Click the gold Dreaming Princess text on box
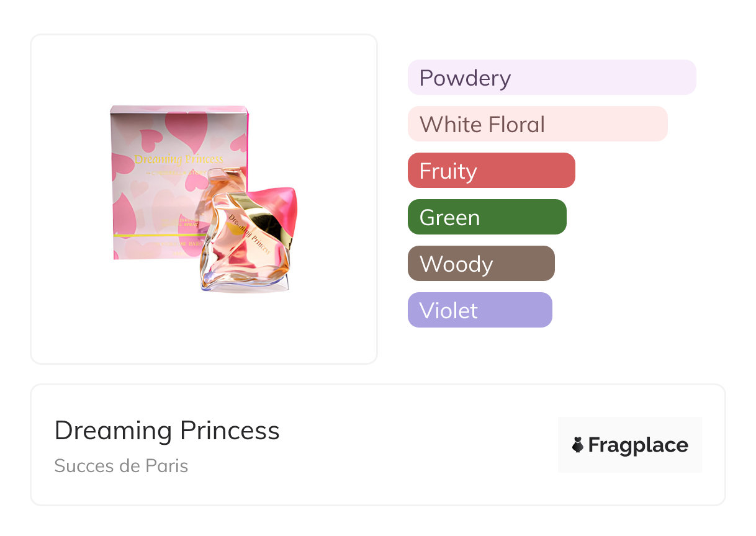The height and width of the screenshot is (536, 756). point(178,159)
